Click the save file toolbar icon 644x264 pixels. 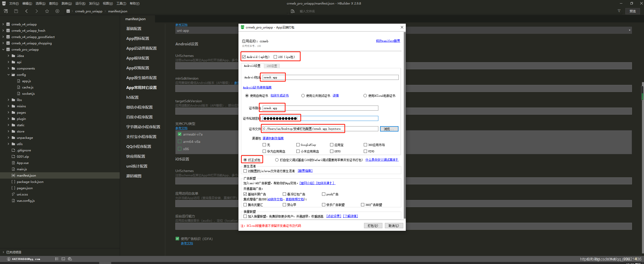pos(16,11)
